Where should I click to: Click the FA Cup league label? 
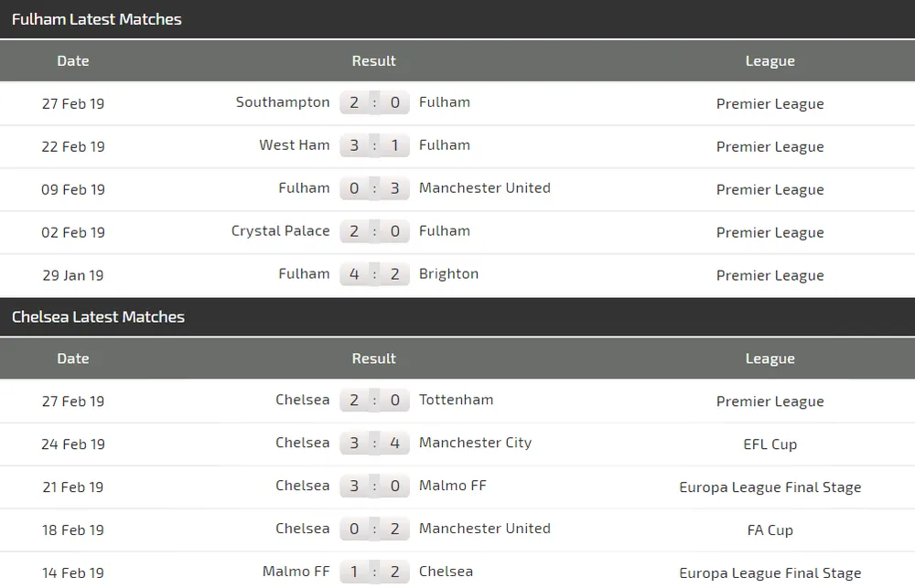click(x=770, y=530)
